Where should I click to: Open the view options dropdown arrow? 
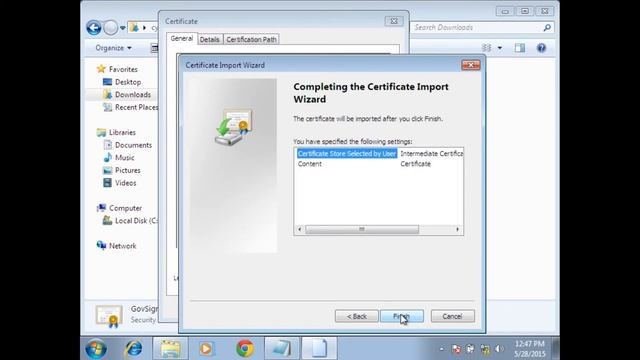(x=500, y=48)
